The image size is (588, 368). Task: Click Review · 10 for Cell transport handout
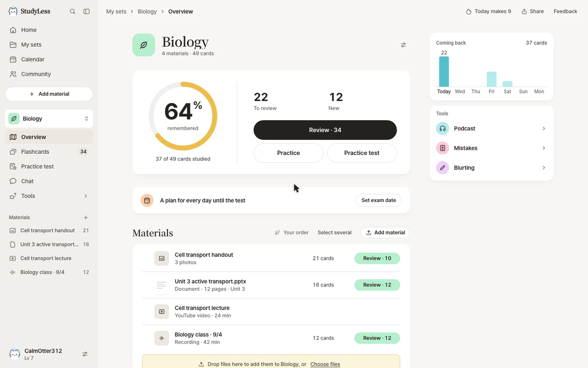377,258
